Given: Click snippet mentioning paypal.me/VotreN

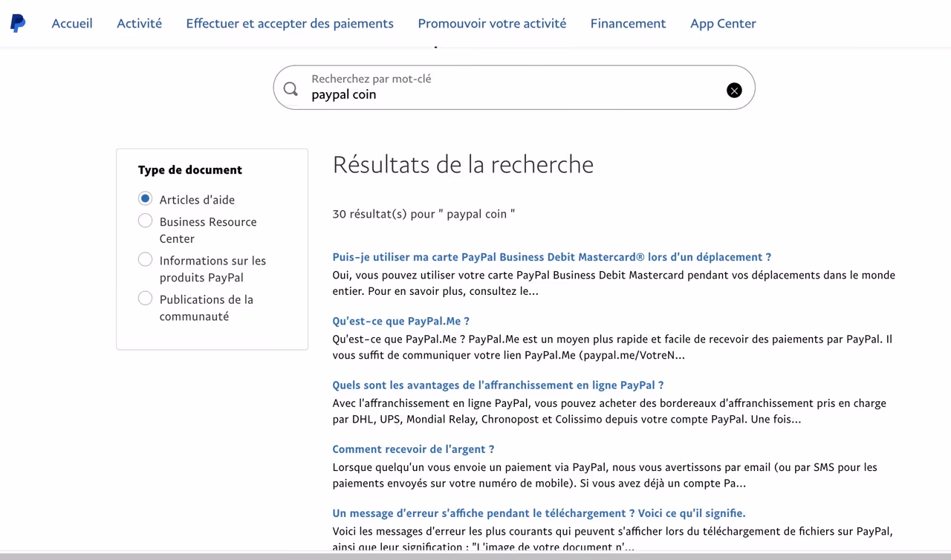Looking at the screenshot, I should [x=612, y=347].
